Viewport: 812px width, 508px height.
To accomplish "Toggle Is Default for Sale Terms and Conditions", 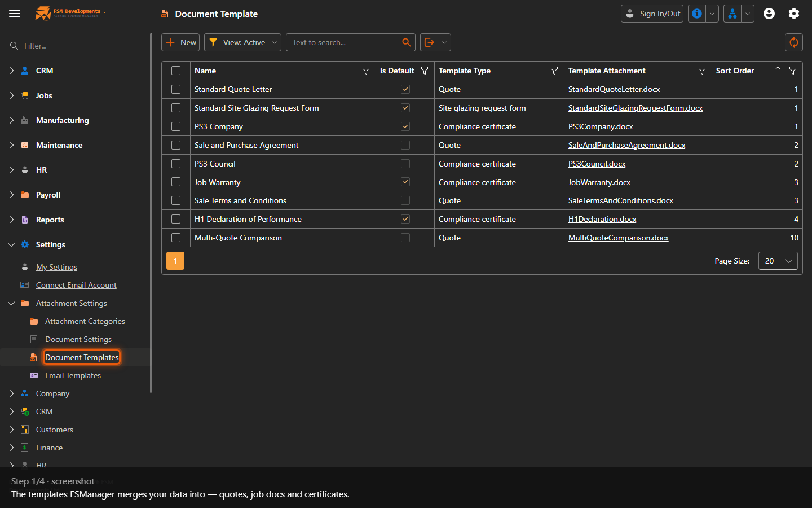I will (405, 200).
